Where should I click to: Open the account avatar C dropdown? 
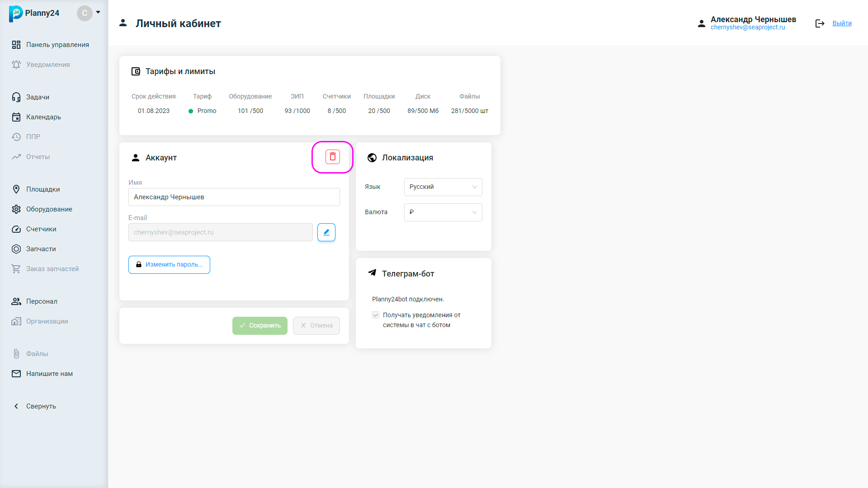(x=89, y=13)
